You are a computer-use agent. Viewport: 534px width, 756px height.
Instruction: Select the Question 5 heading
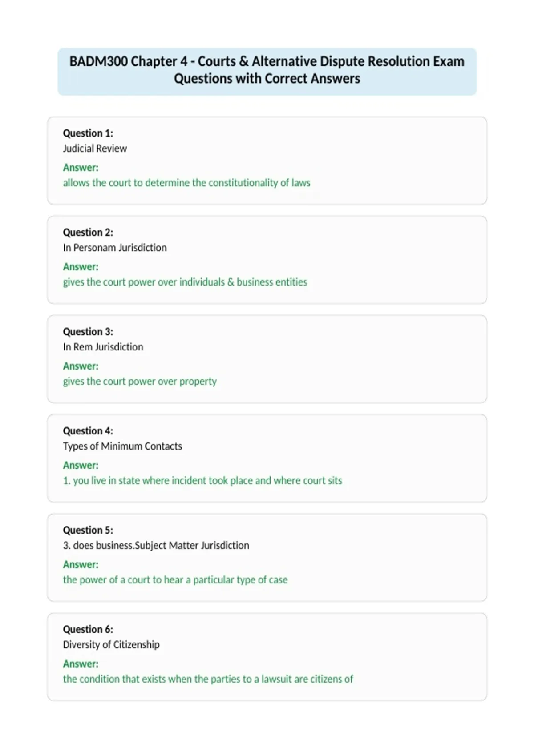(x=88, y=530)
